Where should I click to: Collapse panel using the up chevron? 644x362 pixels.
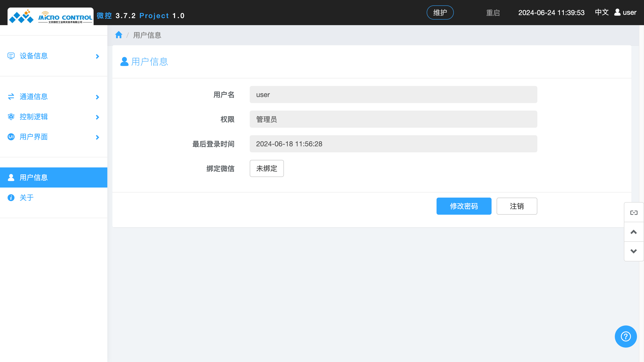tap(634, 232)
